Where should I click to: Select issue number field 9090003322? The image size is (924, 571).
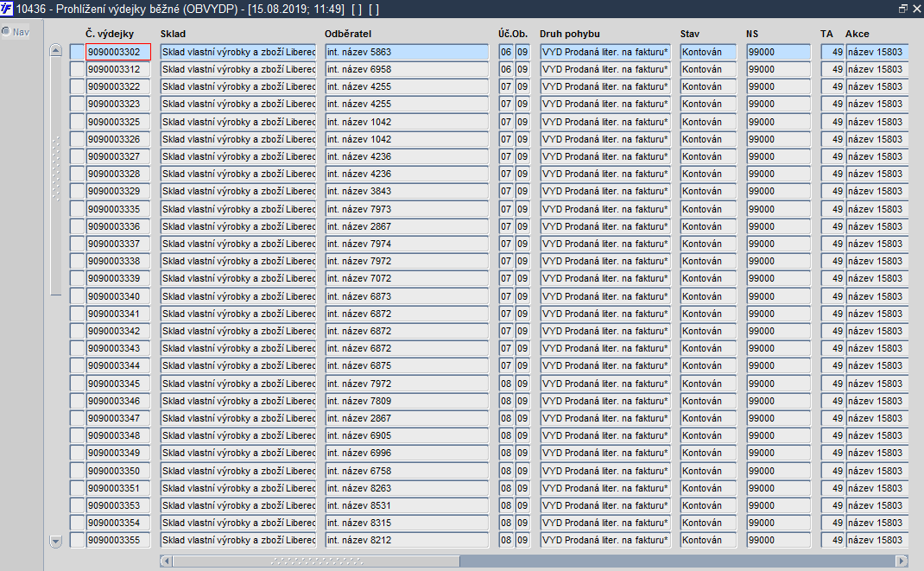pyautogui.click(x=117, y=86)
